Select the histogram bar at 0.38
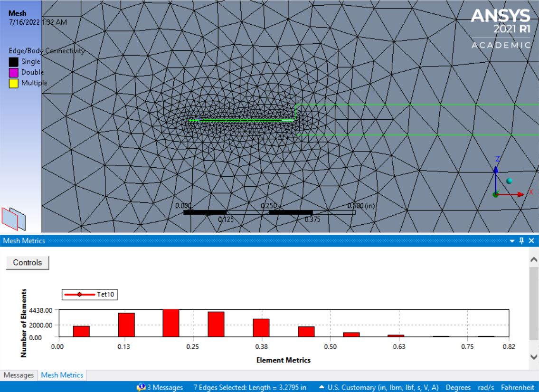 (x=261, y=328)
